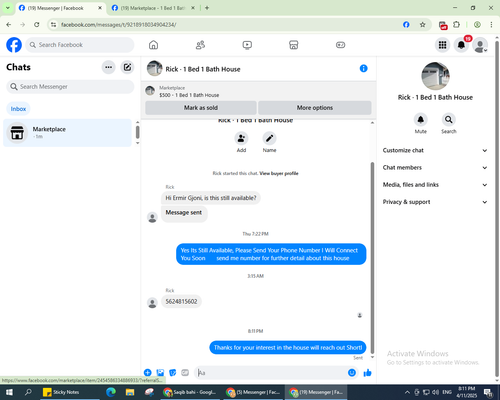
Task: Click the Facebook logo
Action: coord(14,45)
